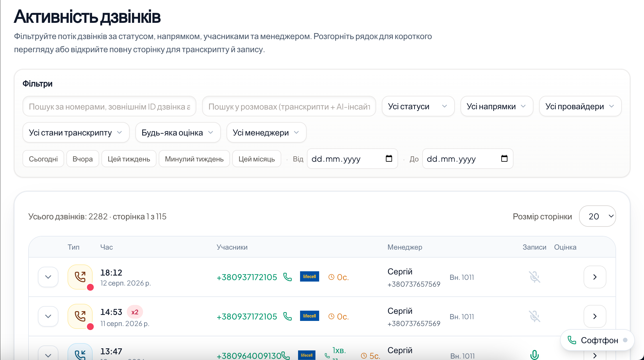This screenshot has height=360, width=644.
Task: Click clock duration icon in 14:53 row
Action: coord(331,316)
